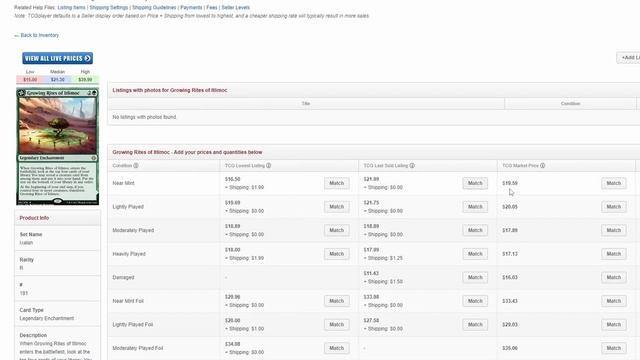
Task: Open the Fees help link
Action: 212,7
